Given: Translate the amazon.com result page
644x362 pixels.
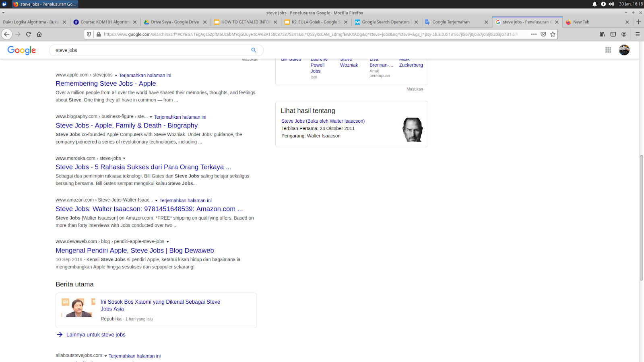Looking at the screenshot, I should (x=186, y=200).
